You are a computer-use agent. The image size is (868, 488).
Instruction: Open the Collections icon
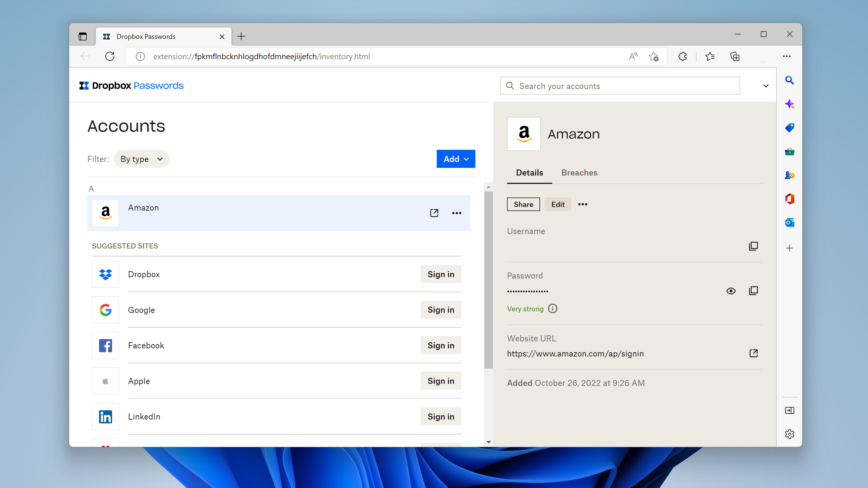pyautogui.click(x=735, y=56)
